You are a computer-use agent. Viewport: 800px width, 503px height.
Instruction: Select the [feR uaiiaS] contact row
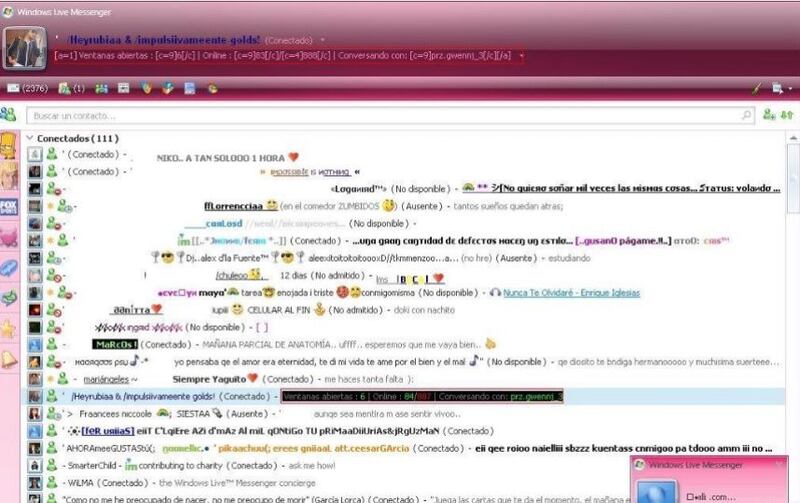click(406, 431)
